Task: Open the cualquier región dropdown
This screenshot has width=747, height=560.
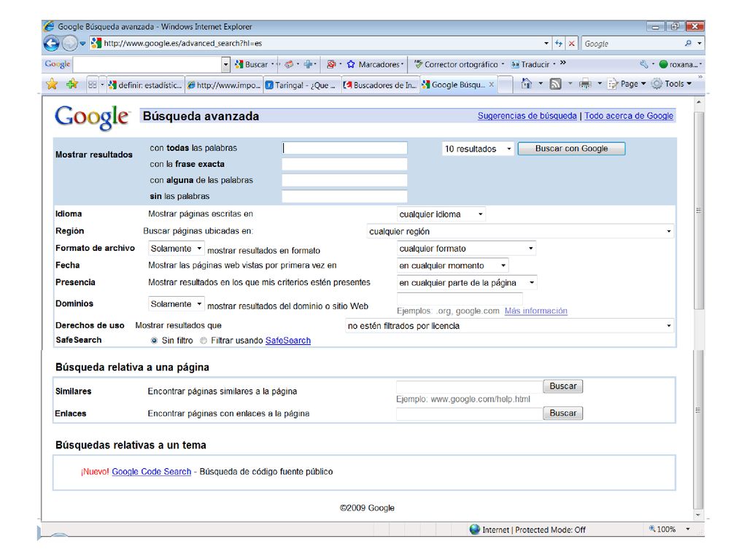Action: coord(520,231)
